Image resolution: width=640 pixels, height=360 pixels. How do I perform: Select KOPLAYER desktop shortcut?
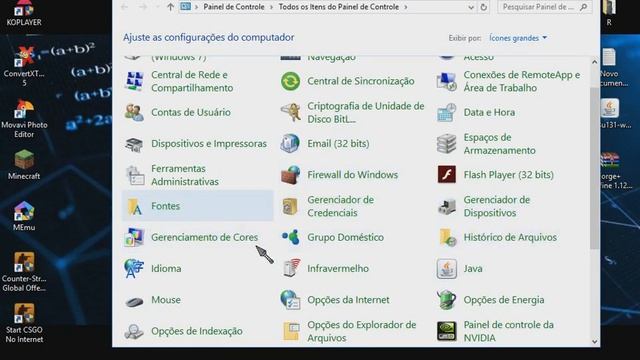click(x=24, y=14)
